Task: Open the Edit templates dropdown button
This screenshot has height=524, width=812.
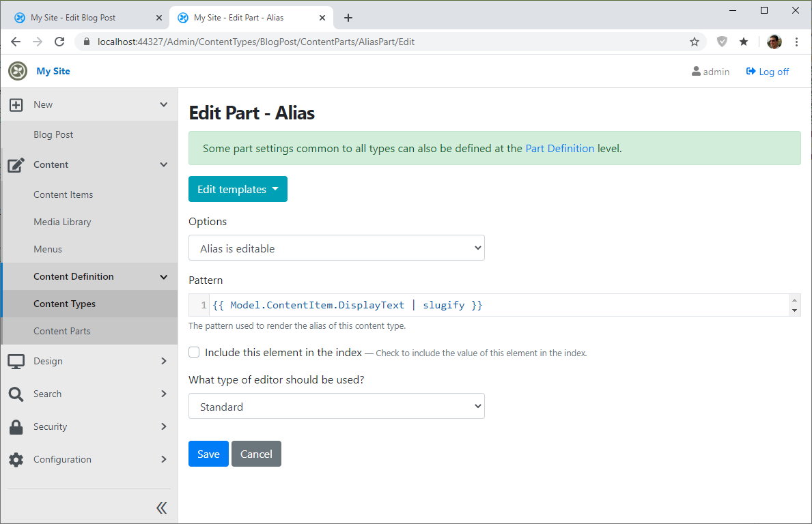Action: tap(238, 189)
